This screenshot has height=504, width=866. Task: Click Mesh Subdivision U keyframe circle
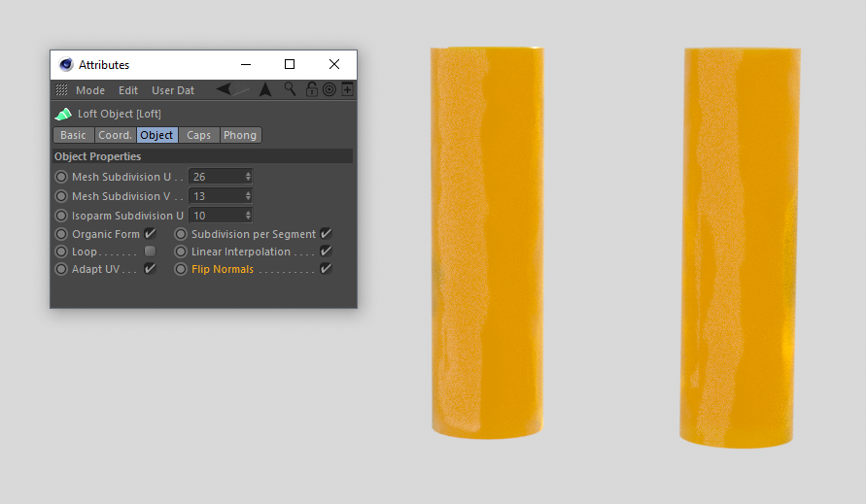point(61,177)
